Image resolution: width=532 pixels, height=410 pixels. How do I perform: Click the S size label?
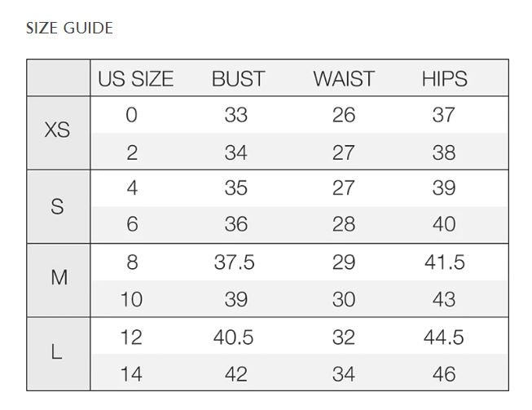click(x=57, y=206)
